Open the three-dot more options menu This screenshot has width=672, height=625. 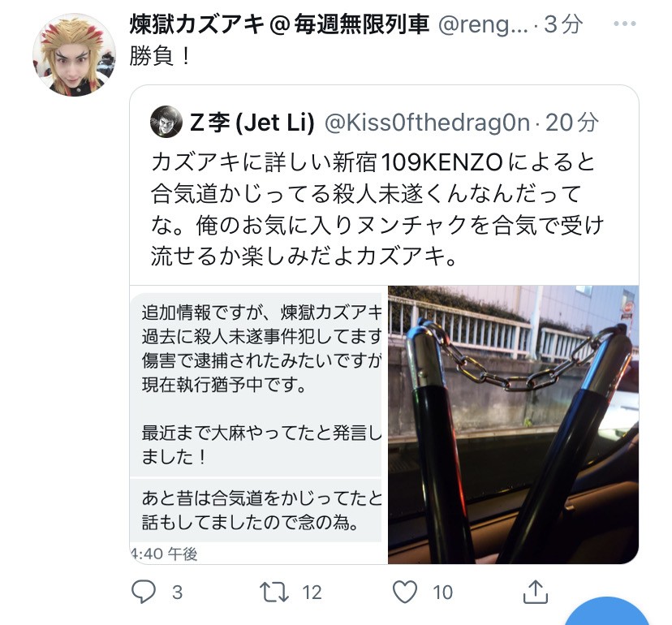click(x=624, y=24)
